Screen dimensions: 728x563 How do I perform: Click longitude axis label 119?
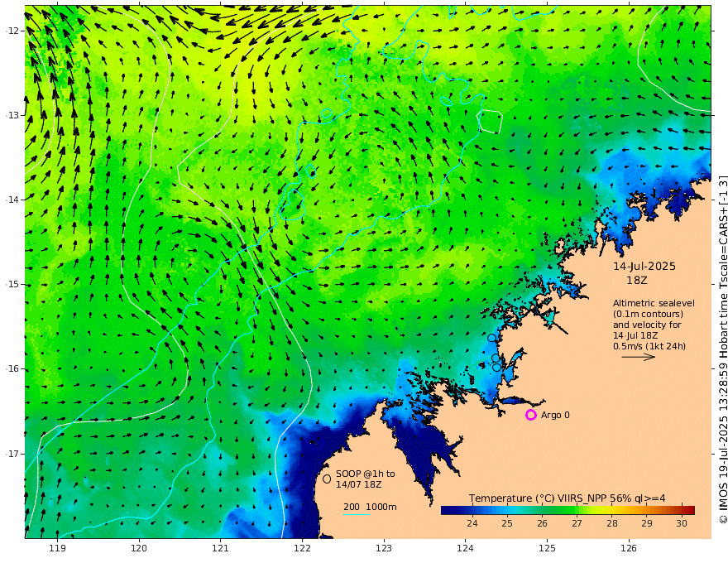point(58,548)
